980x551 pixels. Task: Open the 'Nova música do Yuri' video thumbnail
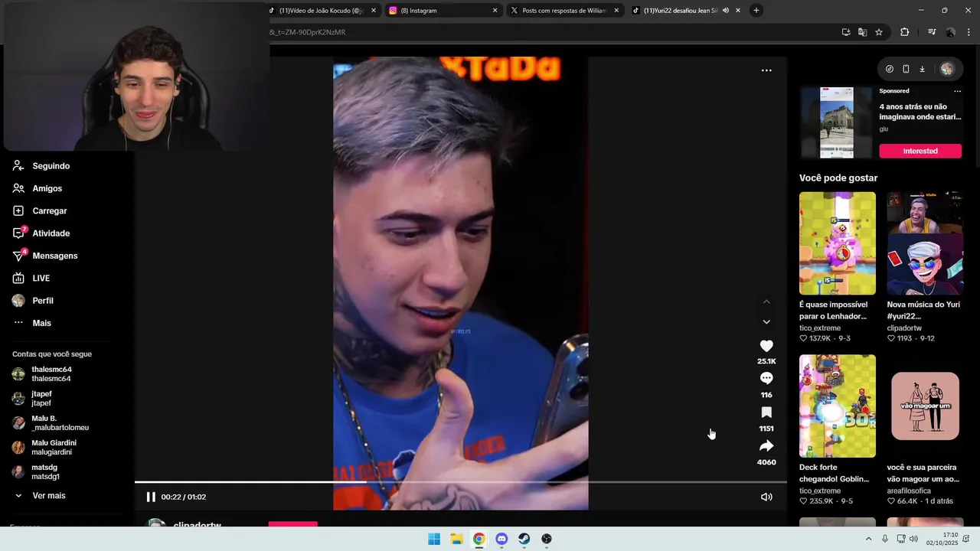[x=925, y=243]
